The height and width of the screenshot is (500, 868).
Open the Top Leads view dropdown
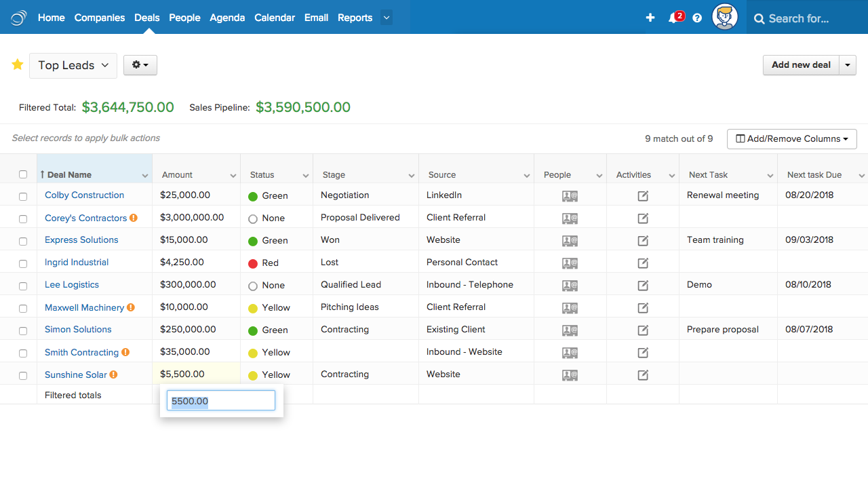coord(73,65)
